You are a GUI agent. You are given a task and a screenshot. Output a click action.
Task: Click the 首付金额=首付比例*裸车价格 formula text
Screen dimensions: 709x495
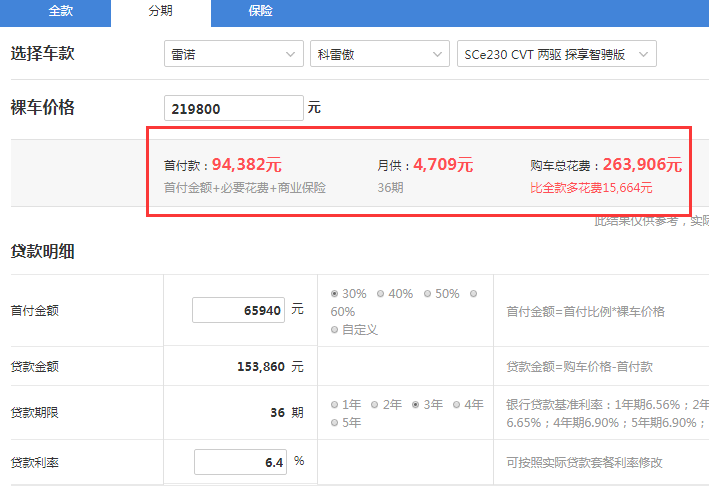click(586, 311)
